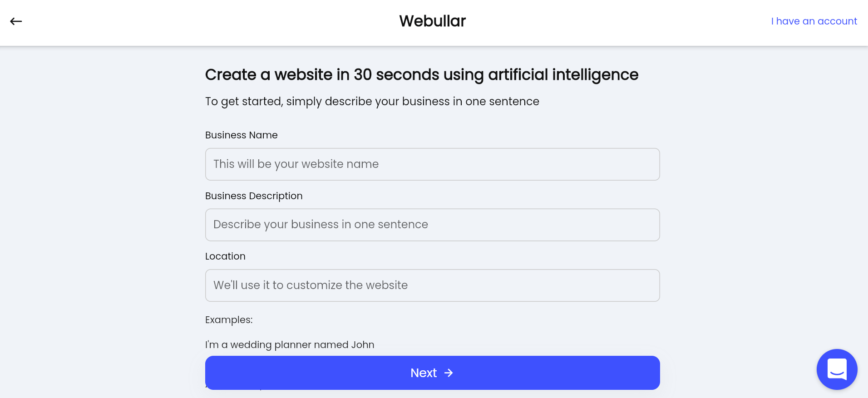Click the 'Create a website in 30 seconds' heading

tap(421, 74)
